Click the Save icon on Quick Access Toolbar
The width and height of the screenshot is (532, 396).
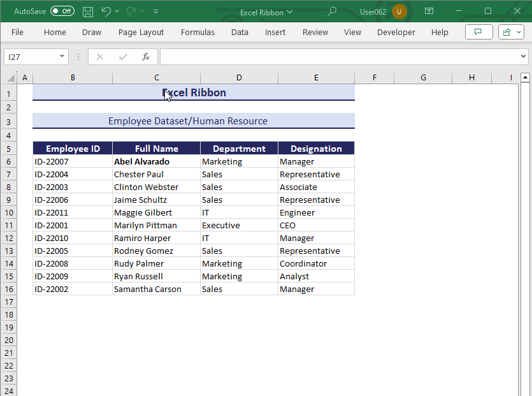point(87,11)
